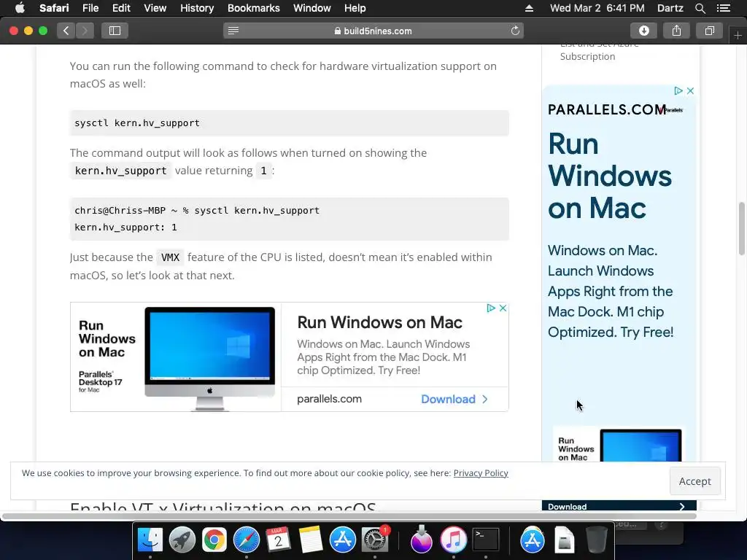Open Notification Center list icon
747x560 pixels.
pyautogui.click(x=724, y=8)
